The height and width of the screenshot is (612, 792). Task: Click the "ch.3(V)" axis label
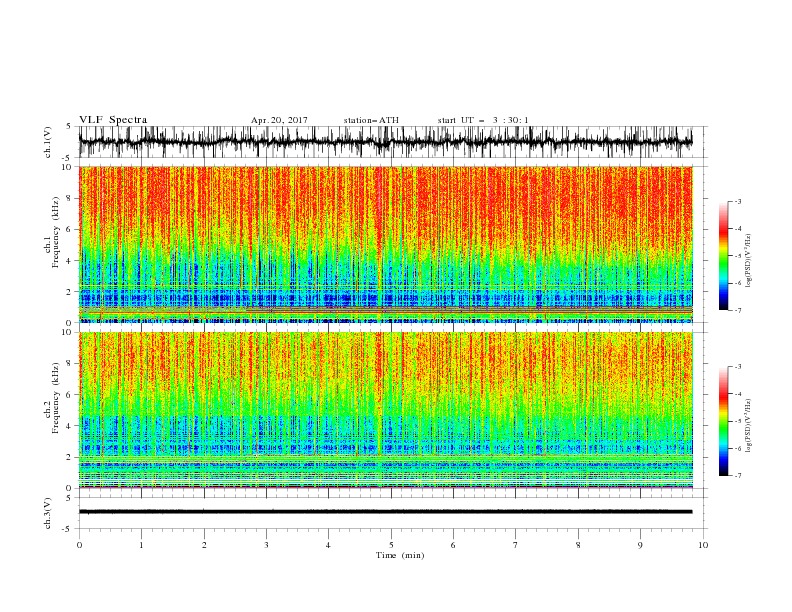[48, 513]
